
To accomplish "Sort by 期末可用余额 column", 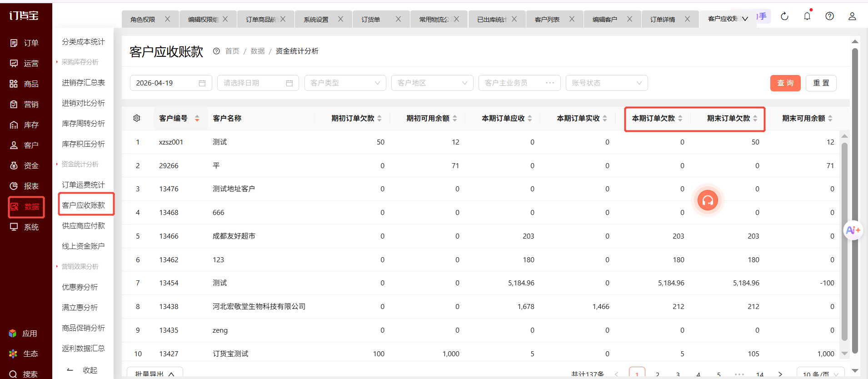I will [830, 118].
